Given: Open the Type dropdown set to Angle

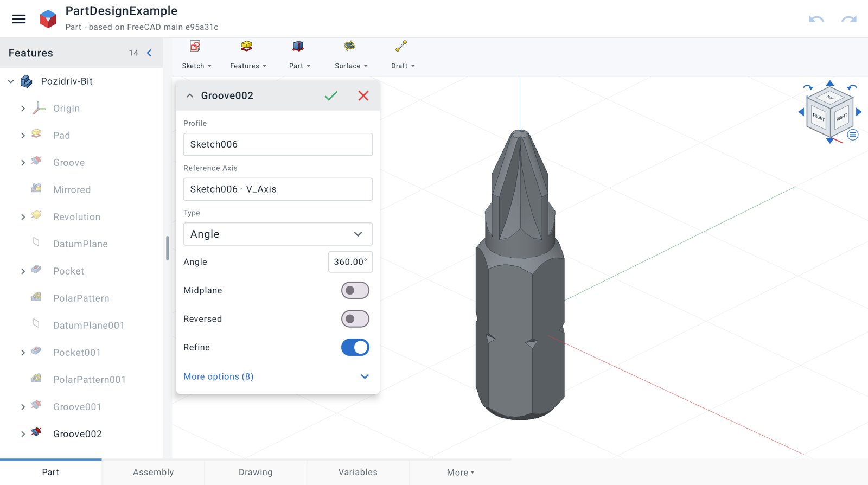Looking at the screenshot, I should (278, 234).
